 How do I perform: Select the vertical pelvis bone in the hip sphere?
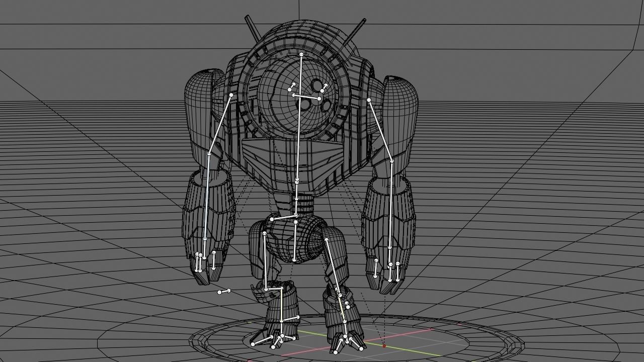[295, 240]
